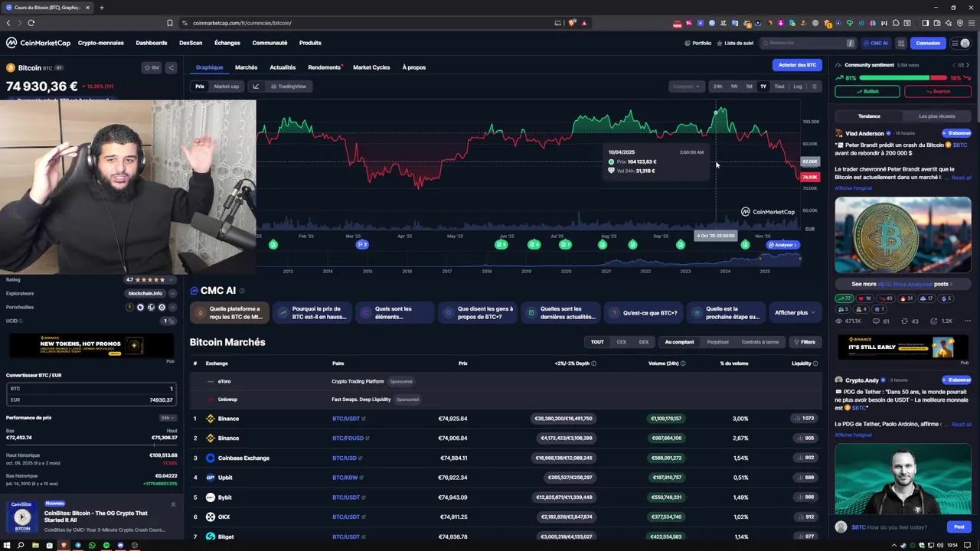980x551 pixels.
Task: Set chart range to 1M
Action: [x=749, y=86]
